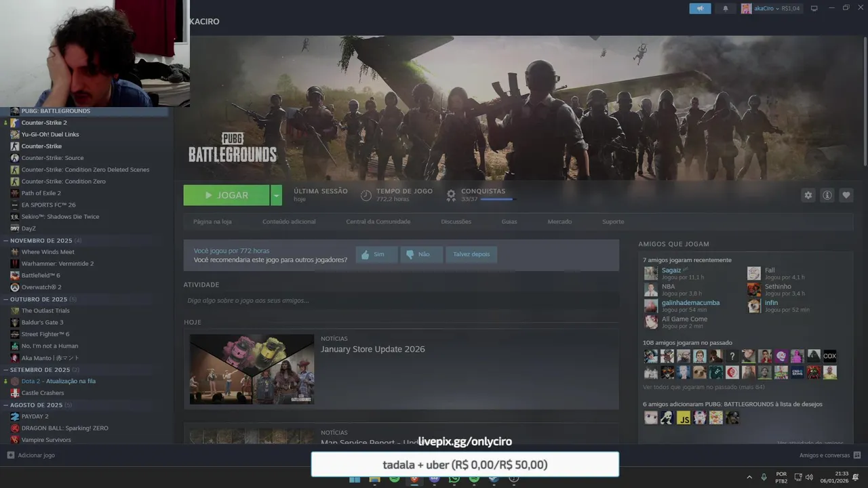Open Amigos e conversas chat panel
This screenshot has height=488, width=868.
click(830, 455)
